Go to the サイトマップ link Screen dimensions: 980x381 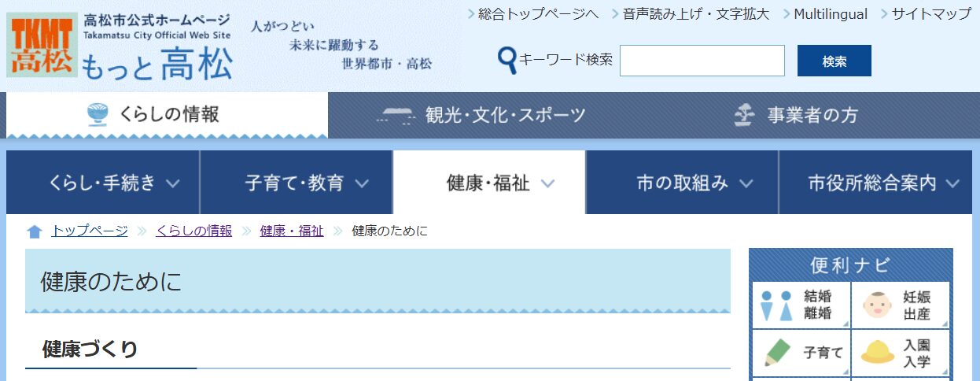coord(930,14)
